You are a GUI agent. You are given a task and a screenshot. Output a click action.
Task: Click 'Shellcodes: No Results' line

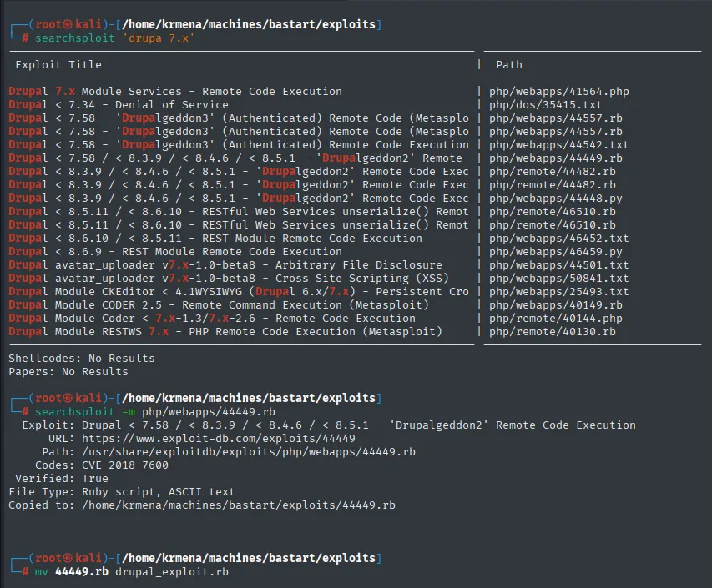point(82,359)
